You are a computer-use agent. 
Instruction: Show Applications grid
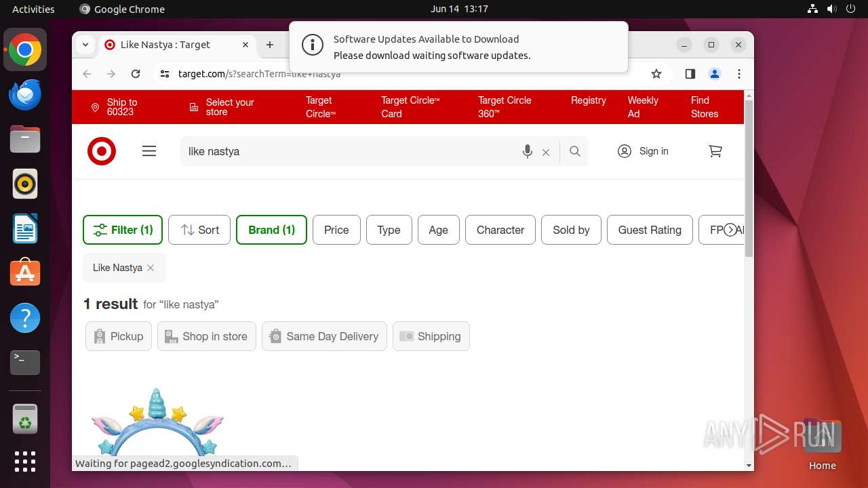click(25, 462)
